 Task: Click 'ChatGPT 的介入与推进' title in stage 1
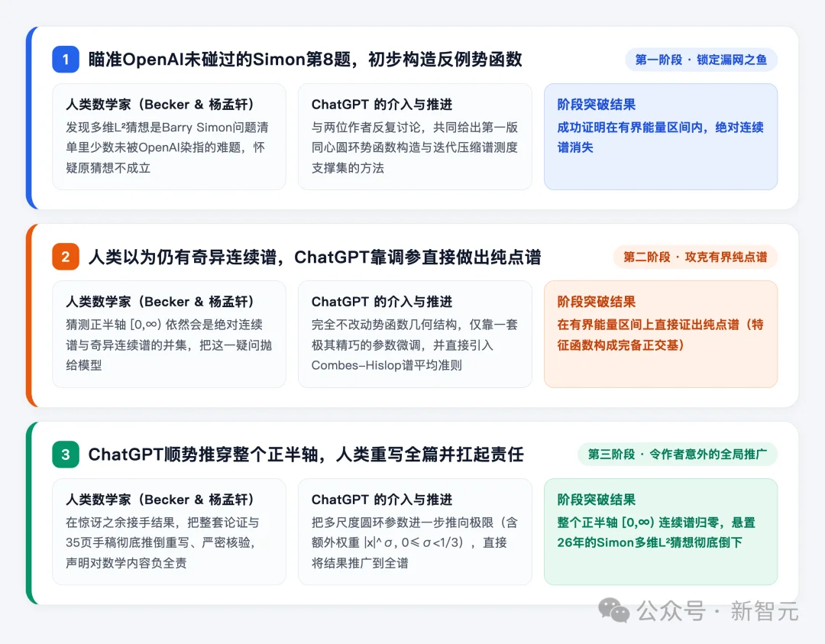click(x=381, y=104)
